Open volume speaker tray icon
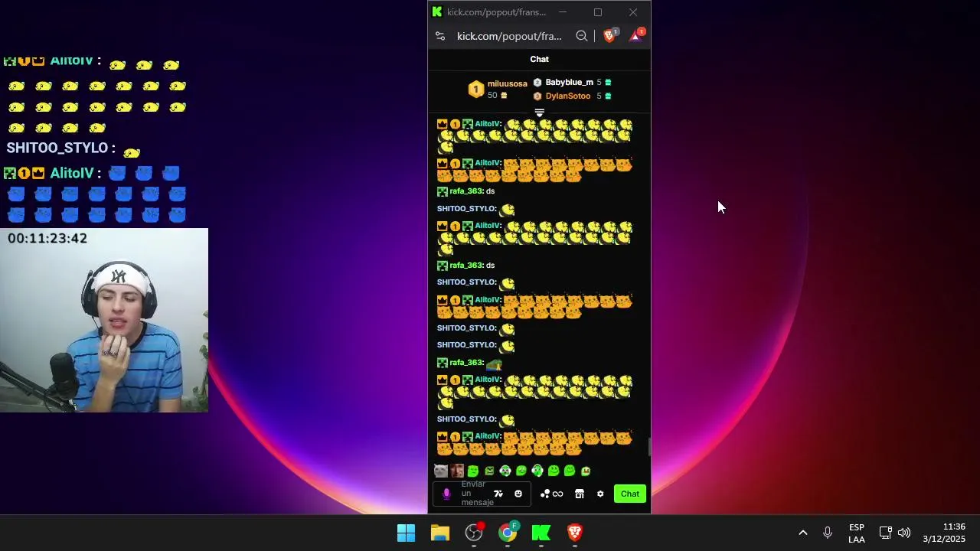The image size is (980, 551). (904, 533)
